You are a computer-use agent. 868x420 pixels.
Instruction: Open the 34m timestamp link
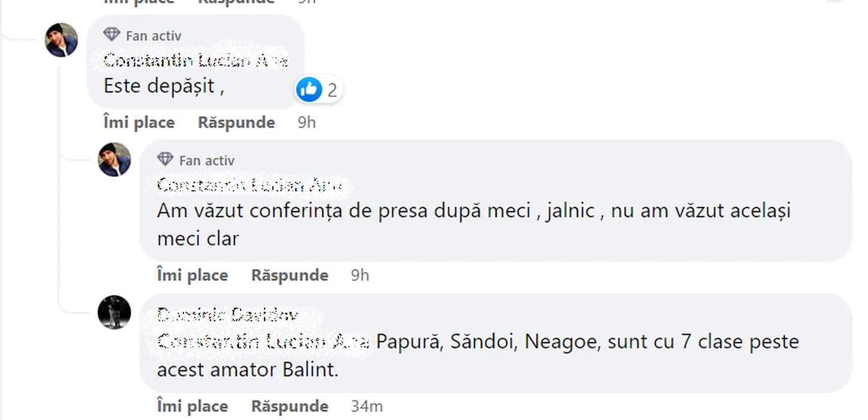pos(367,406)
